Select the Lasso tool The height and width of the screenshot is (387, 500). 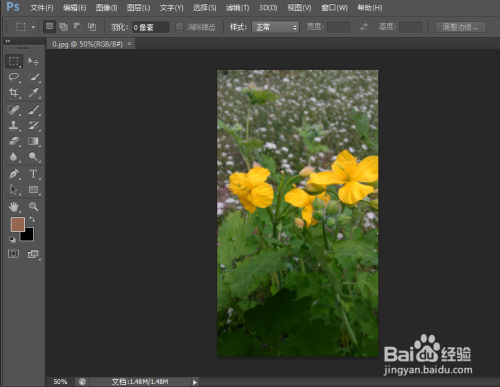tap(14, 77)
